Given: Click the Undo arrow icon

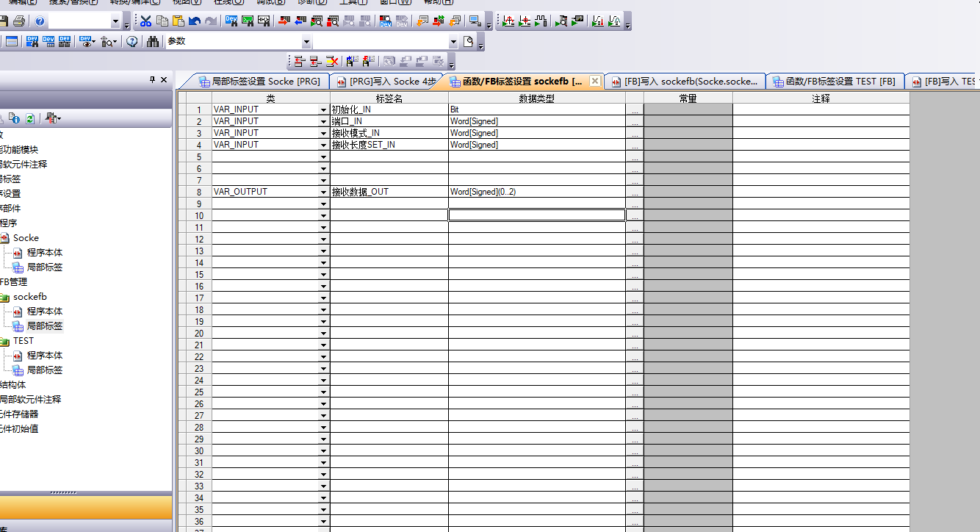Looking at the screenshot, I should coord(195,21).
